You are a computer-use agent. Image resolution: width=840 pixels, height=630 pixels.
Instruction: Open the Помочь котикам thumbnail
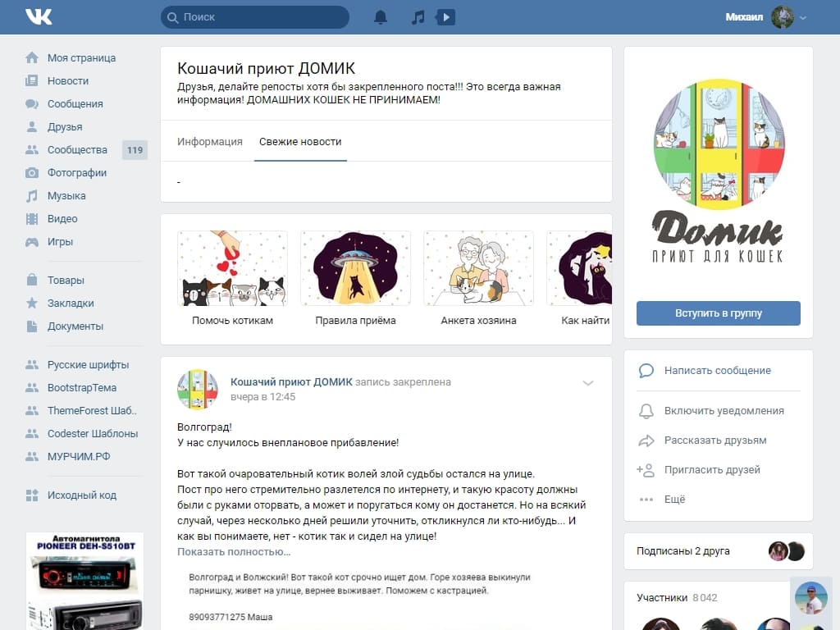pyautogui.click(x=232, y=268)
